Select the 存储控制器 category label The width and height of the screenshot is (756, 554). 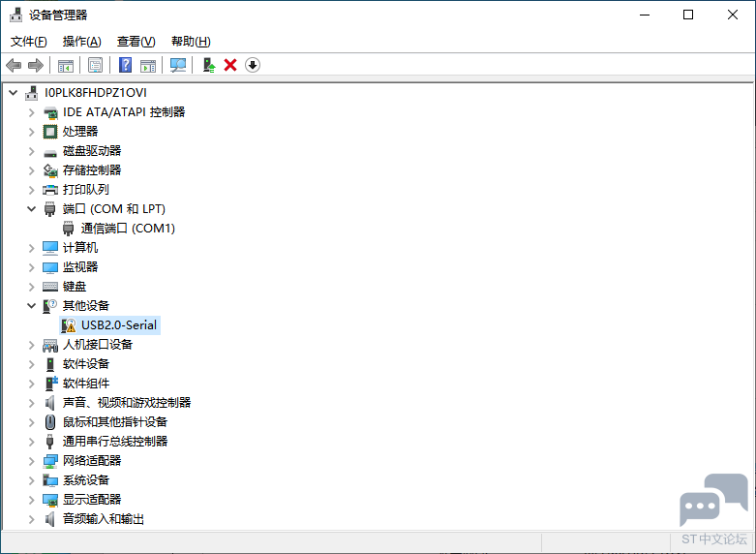click(92, 170)
